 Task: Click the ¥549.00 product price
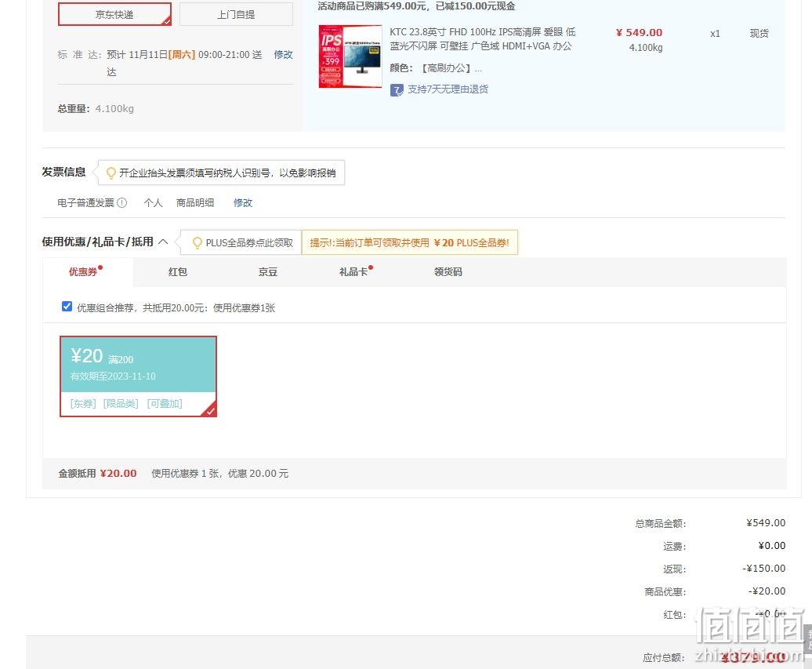pyautogui.click(x=639, y=33)
